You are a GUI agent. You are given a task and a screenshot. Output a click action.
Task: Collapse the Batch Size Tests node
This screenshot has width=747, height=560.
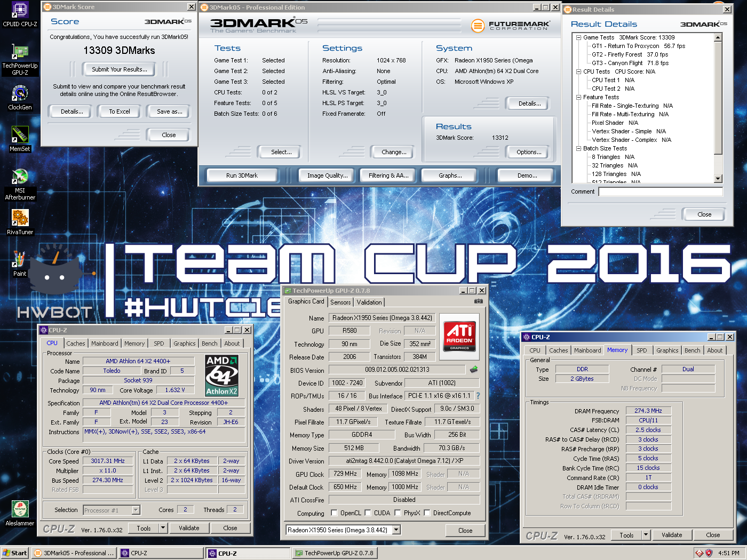click(x=578, y=148)
